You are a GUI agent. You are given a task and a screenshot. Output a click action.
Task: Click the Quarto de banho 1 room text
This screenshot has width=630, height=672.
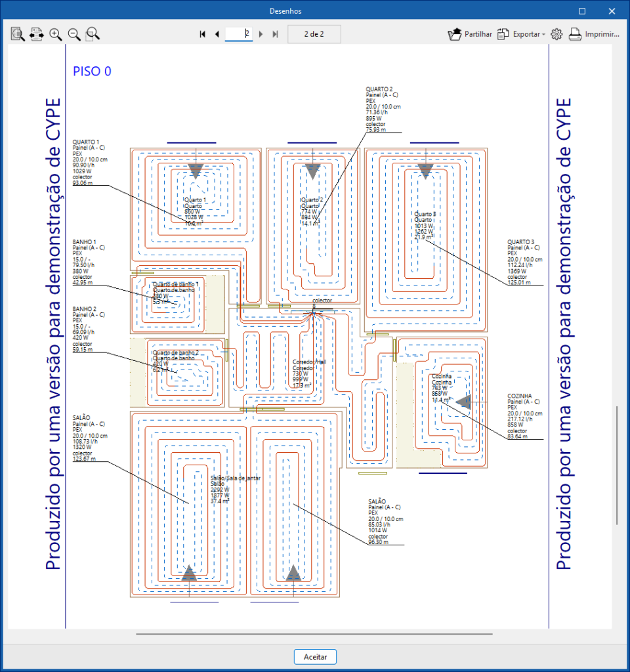176,293
